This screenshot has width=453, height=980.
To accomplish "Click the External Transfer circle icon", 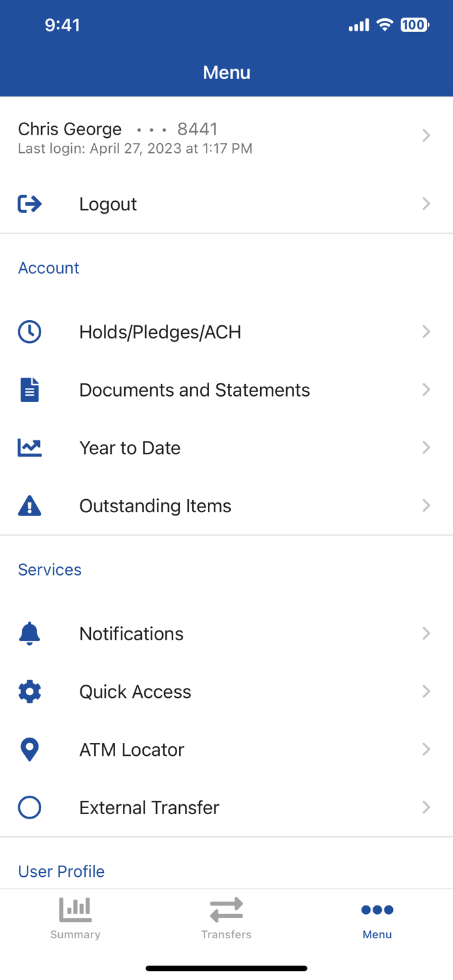I will click(x=29, y=807).
